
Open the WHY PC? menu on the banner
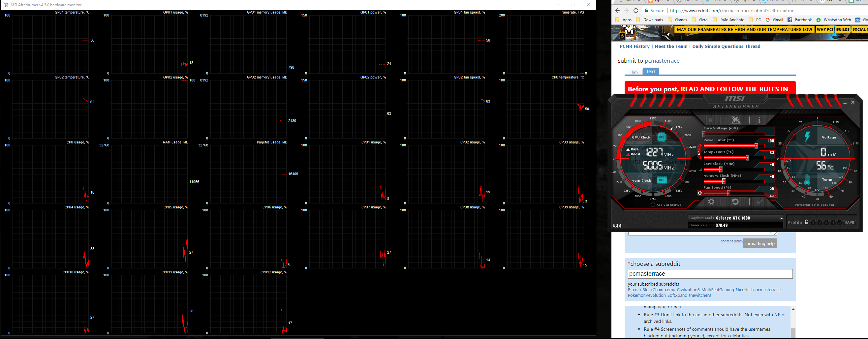coord(825,29)
